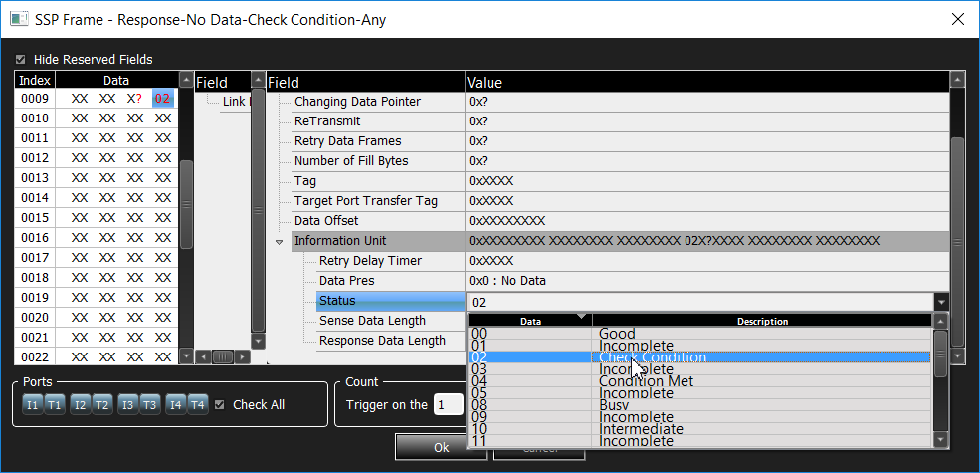Uncheck Hide Reserved Fields checkbox
This screenshot has width=980, height=473.
coord(21,60)
